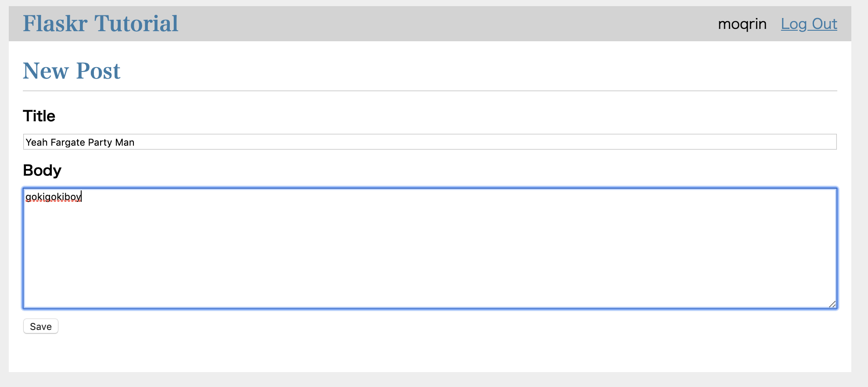
Task: Click the word Man in Title field
Action: pos(125,142)
